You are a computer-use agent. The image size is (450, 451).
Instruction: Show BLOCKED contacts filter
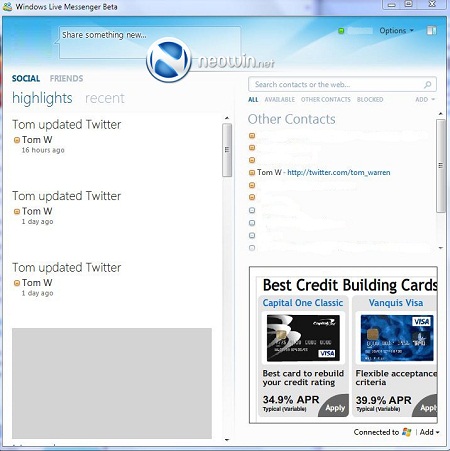click(x=370, y=99)
